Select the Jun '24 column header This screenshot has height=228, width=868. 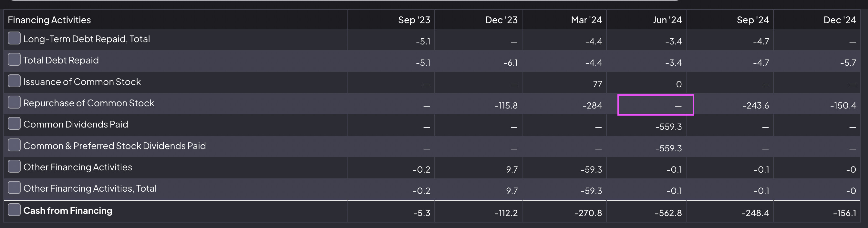click(667, 20)
